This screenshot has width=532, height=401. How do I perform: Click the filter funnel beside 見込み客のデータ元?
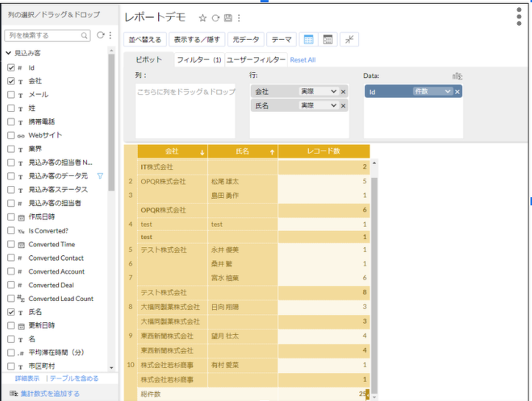coord(100,176)
